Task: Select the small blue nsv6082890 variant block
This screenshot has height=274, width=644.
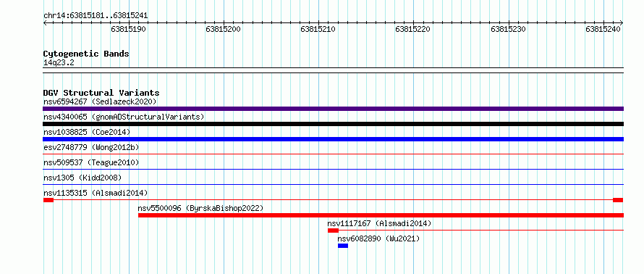Action: pyautogui.click(x=343, y=246)
